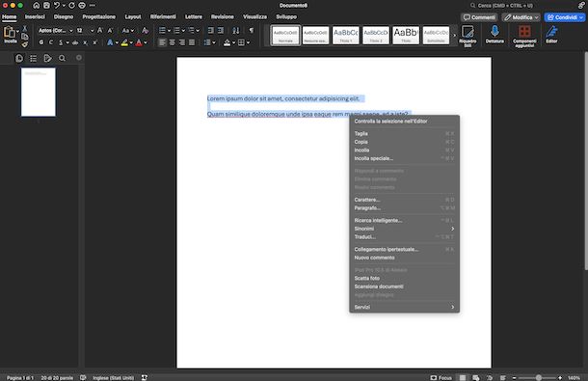Click the red font color swatch
The image size is (588, 381).
[139, 42]
